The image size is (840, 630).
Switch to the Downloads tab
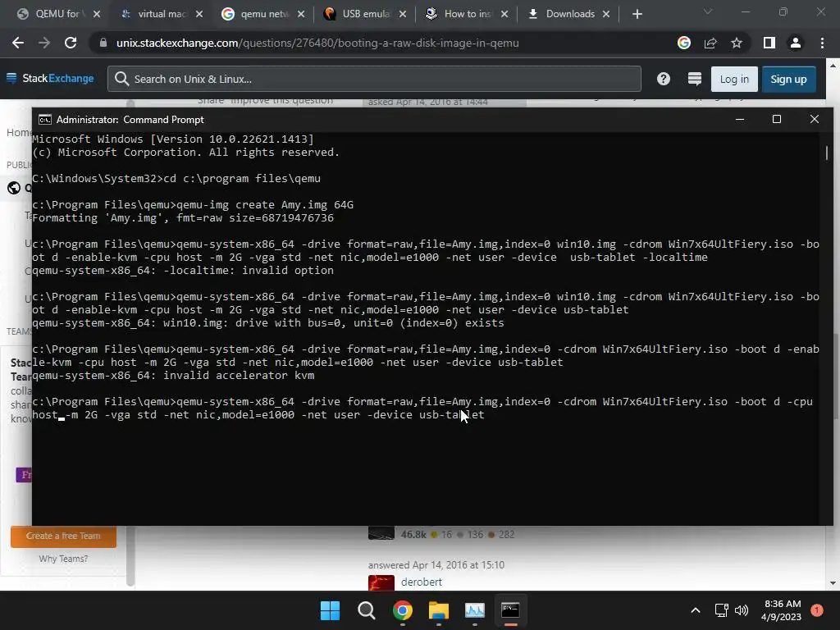point(568,14)
